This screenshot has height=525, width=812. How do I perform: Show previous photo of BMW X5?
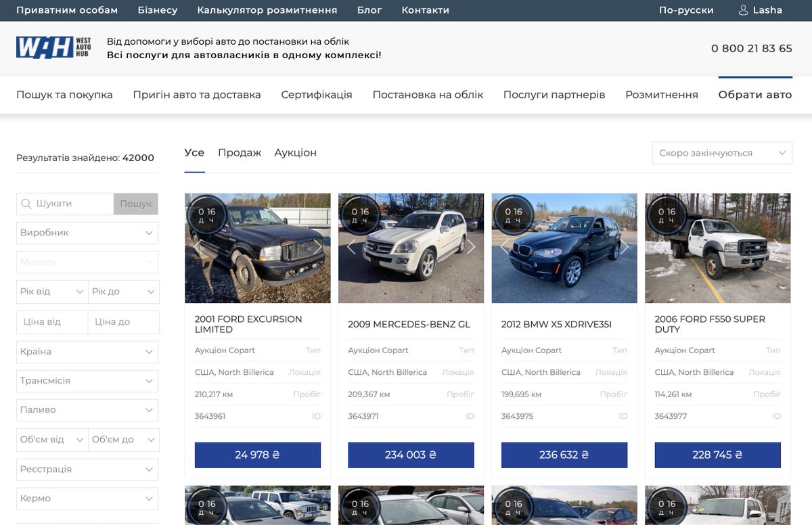(504, 248)
